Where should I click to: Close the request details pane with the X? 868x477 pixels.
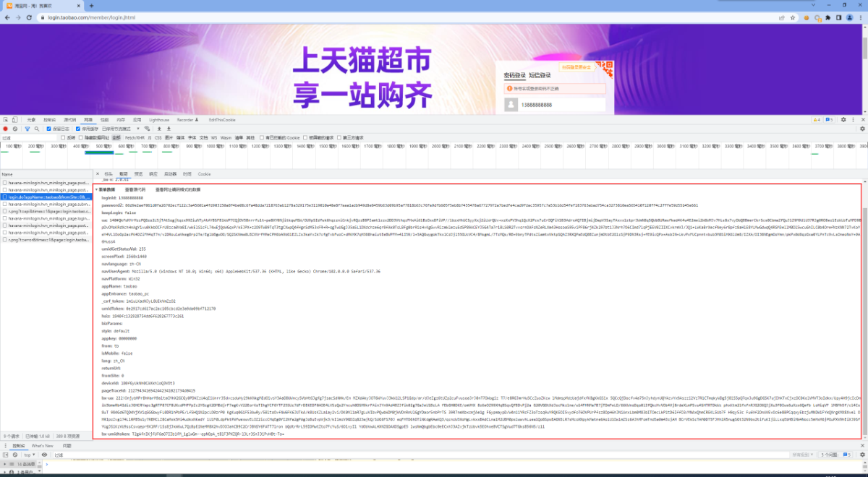click(x=98, y=173)
